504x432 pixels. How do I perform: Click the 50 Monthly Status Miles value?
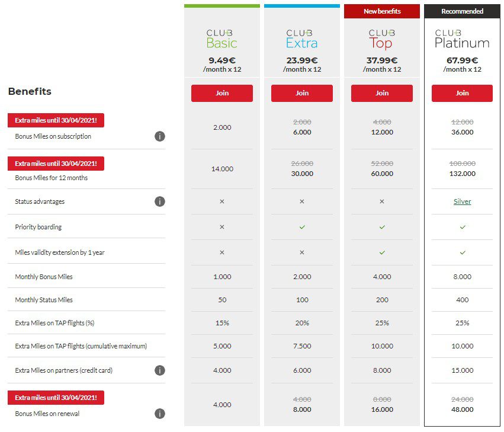(222, 300)
